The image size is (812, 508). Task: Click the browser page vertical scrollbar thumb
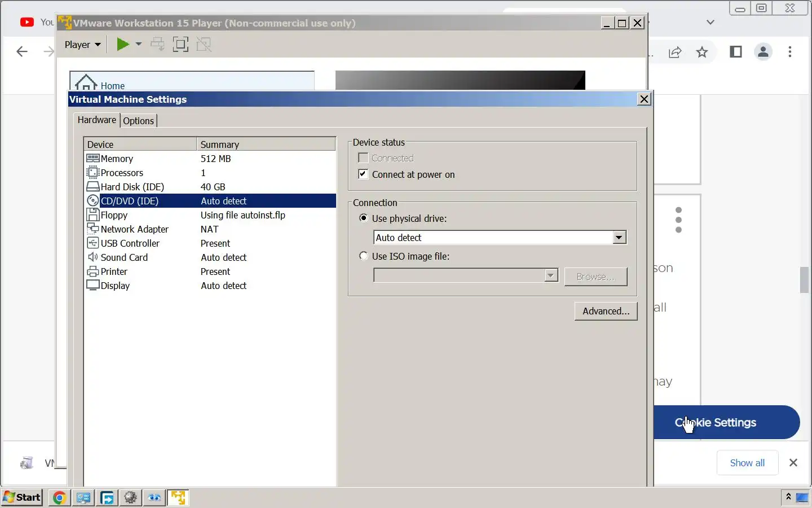click(x=805, y=279)
